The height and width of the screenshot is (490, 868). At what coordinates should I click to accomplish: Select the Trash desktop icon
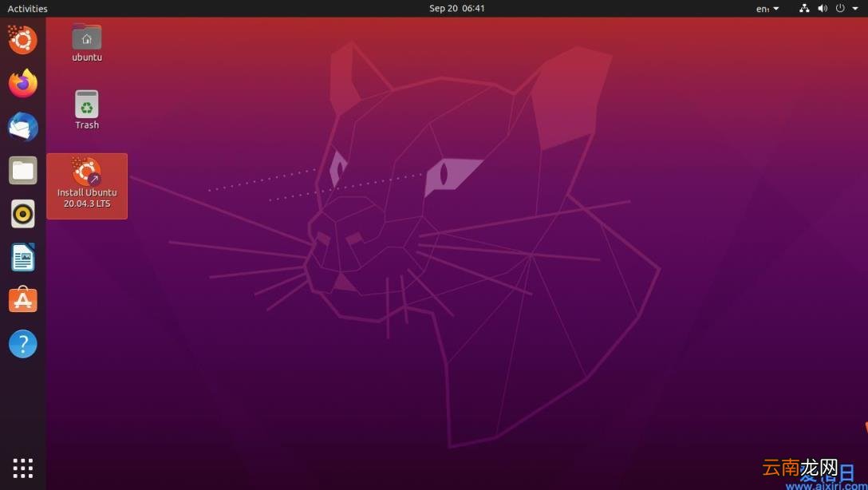(x=87, y=104)
